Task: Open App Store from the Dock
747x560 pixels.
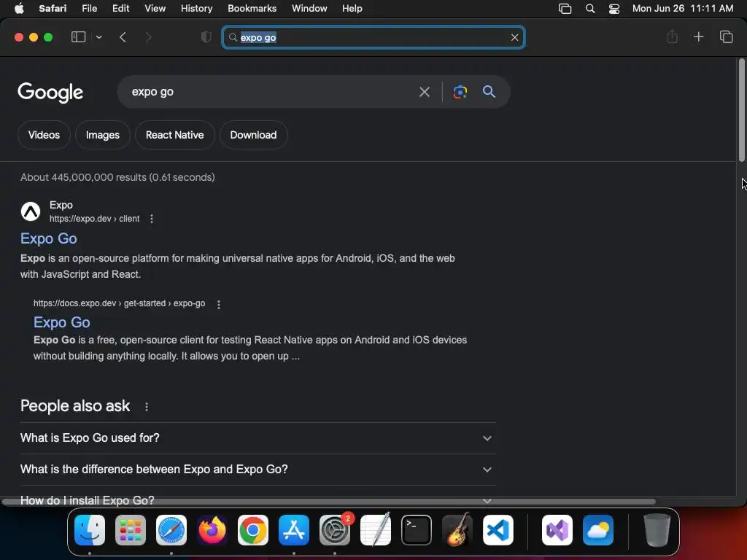Action: click(294, 530)
